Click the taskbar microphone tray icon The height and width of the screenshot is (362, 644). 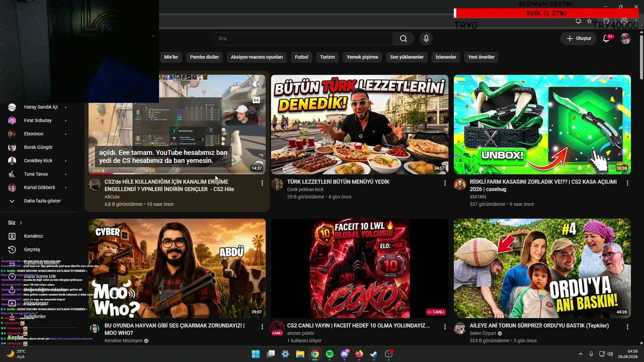[x=591, y=354]
